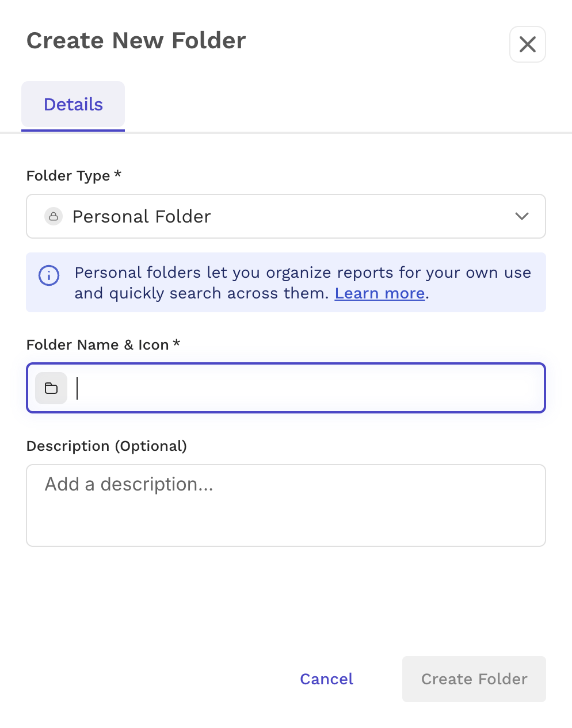The width and height of the screenshot is (572, 728).
Task: Click the Description (Optional) label
Action: point(107,446)
